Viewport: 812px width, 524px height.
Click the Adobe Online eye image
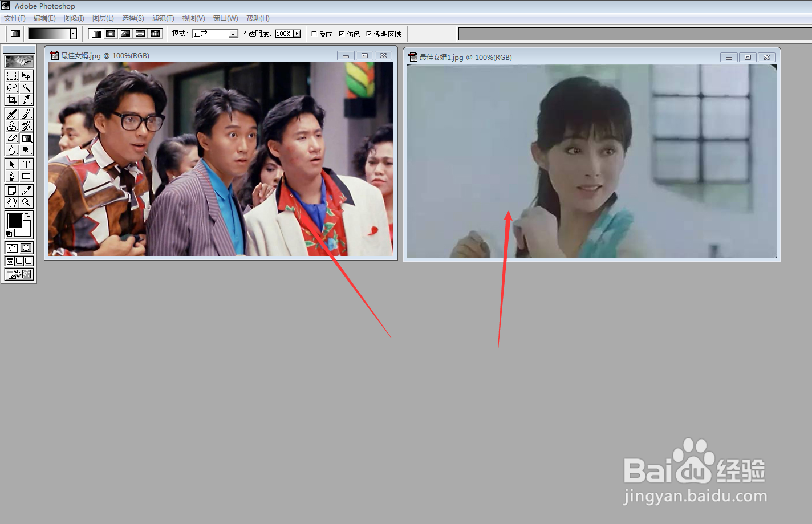19,61
